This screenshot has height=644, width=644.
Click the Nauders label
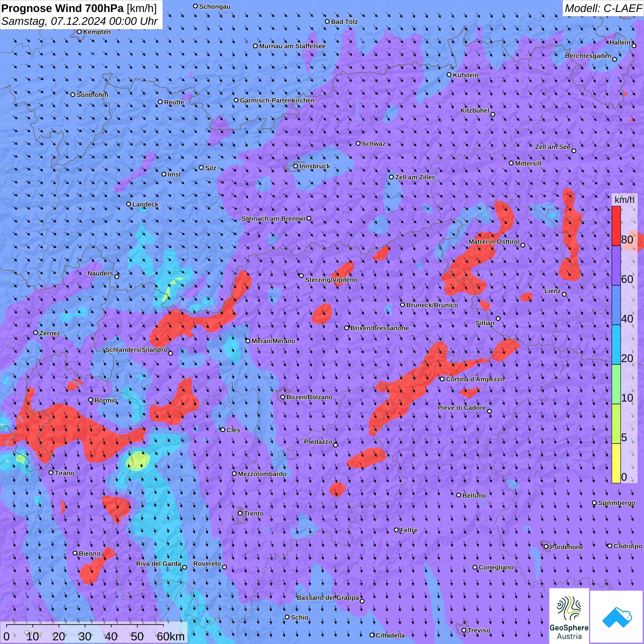click(x=100, y=273)
